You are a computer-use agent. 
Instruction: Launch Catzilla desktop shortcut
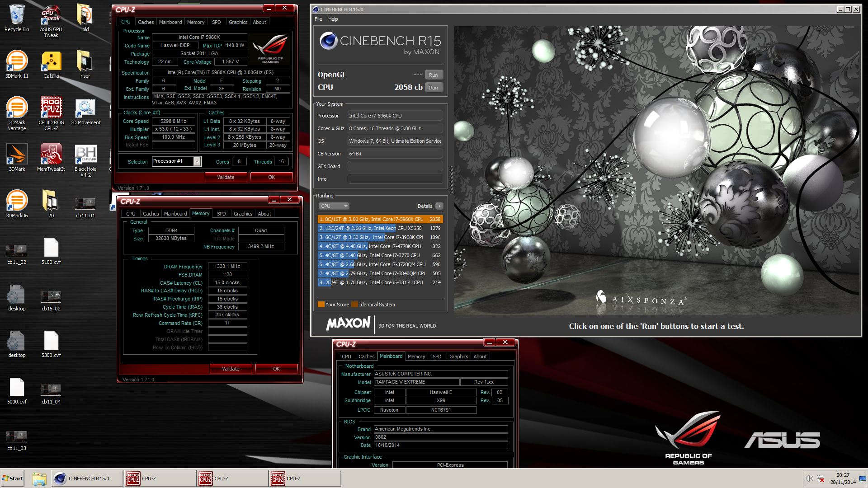click(51, 65)
